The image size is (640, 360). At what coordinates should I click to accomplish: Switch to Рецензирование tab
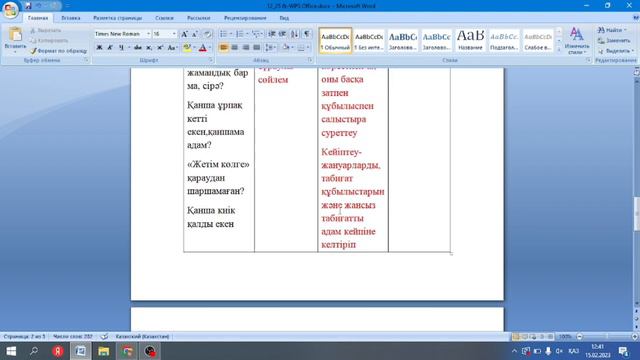[x=245, y=18]
